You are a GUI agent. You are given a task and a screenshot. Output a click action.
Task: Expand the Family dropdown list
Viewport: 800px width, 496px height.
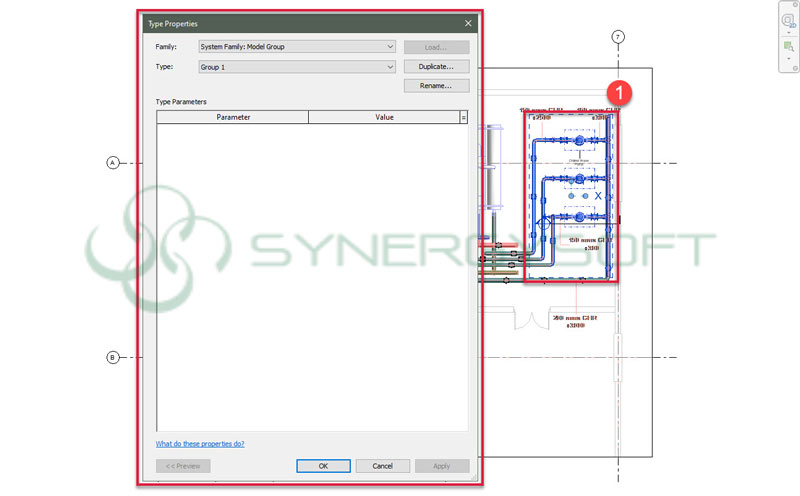click(x=389, y=47)
